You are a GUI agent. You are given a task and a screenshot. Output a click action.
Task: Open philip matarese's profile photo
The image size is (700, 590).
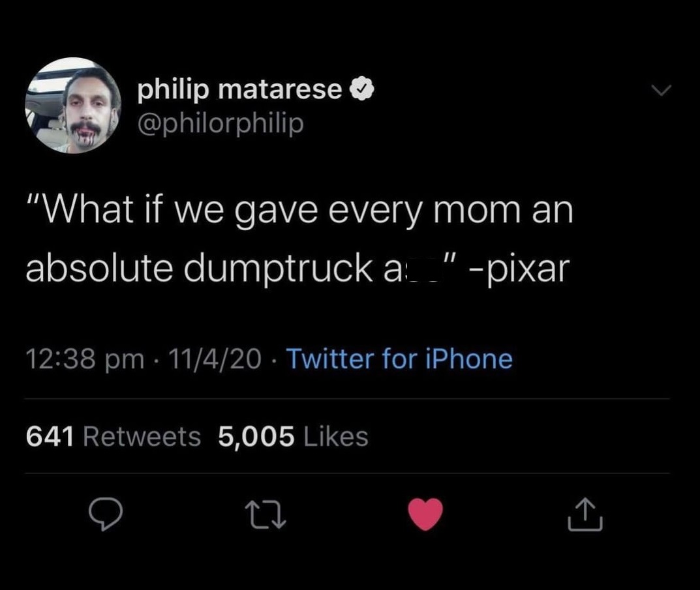(x=73, y=106)
